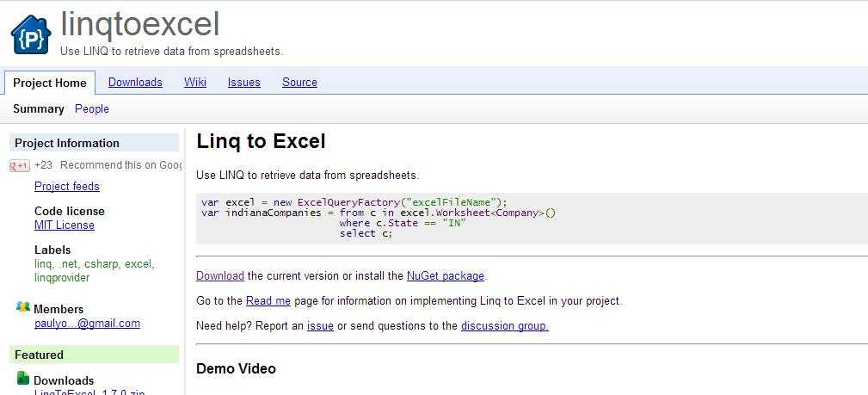Click the green Downloads package icon
Image resolution: width=868 pixels, height=395 pixels.
[22, 379]
